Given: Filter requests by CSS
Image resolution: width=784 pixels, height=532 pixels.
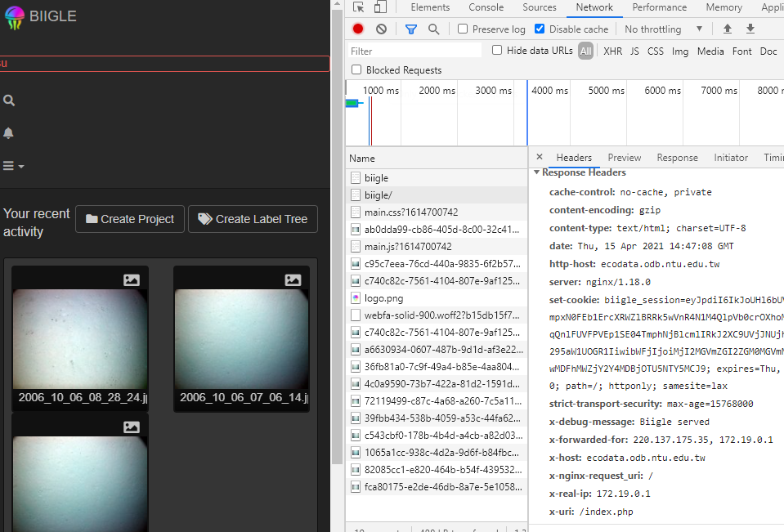Looking at the screenshot, I should pos(656,51).
